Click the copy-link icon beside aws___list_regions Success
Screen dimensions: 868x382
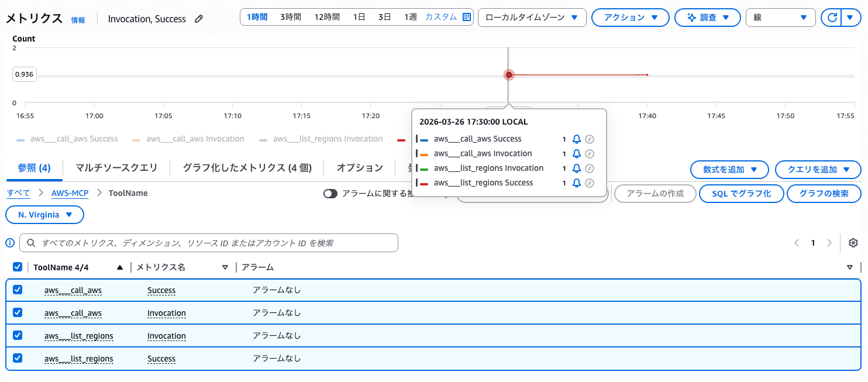coord(590,183)
